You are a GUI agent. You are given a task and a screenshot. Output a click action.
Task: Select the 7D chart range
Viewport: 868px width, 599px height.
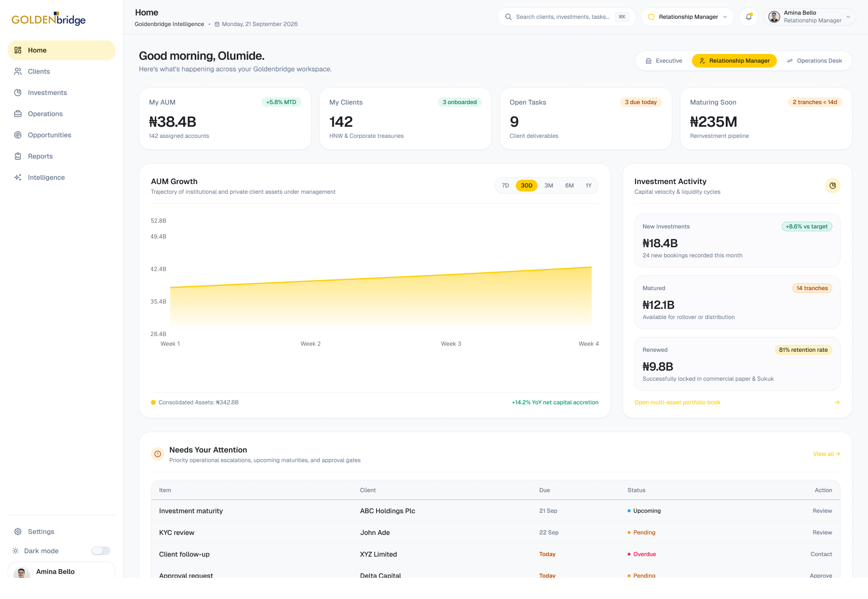point(505,186)
